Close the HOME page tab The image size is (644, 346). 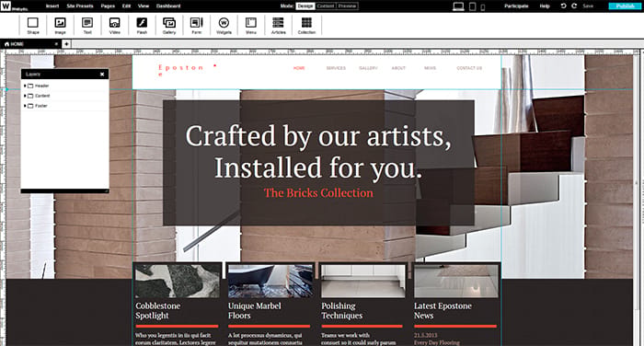point(57,44)
